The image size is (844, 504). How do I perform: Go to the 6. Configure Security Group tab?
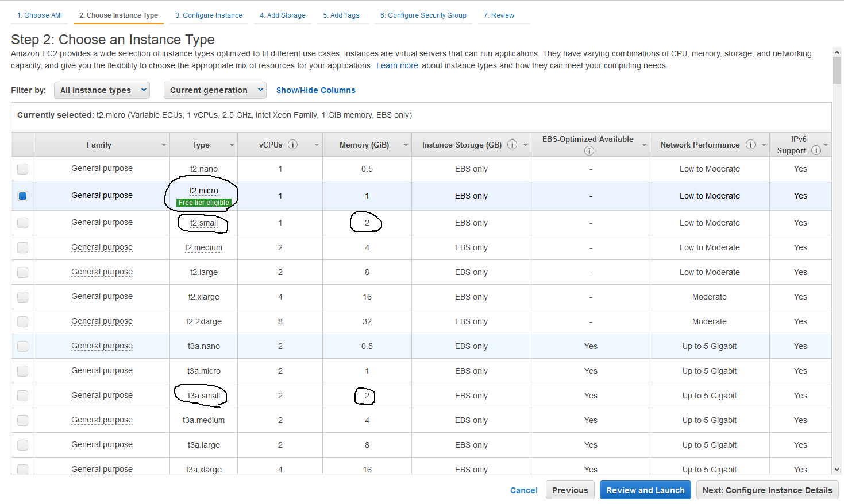point(423,15)
